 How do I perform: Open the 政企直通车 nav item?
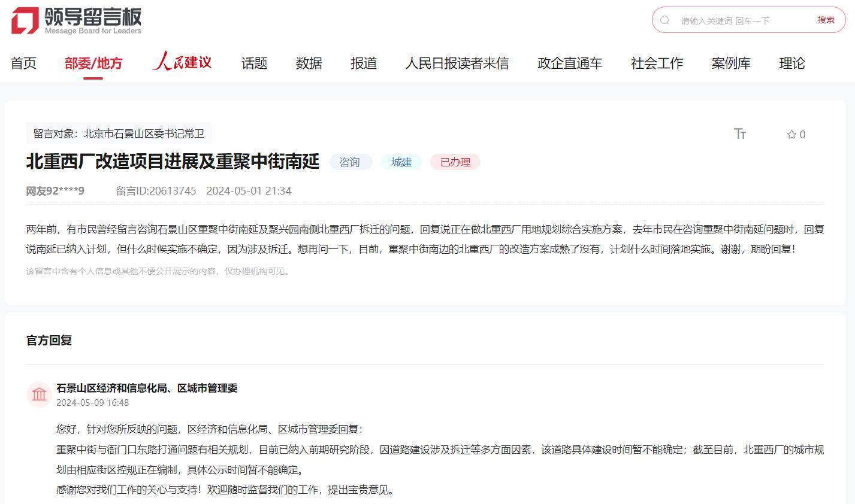click(569, 63)
